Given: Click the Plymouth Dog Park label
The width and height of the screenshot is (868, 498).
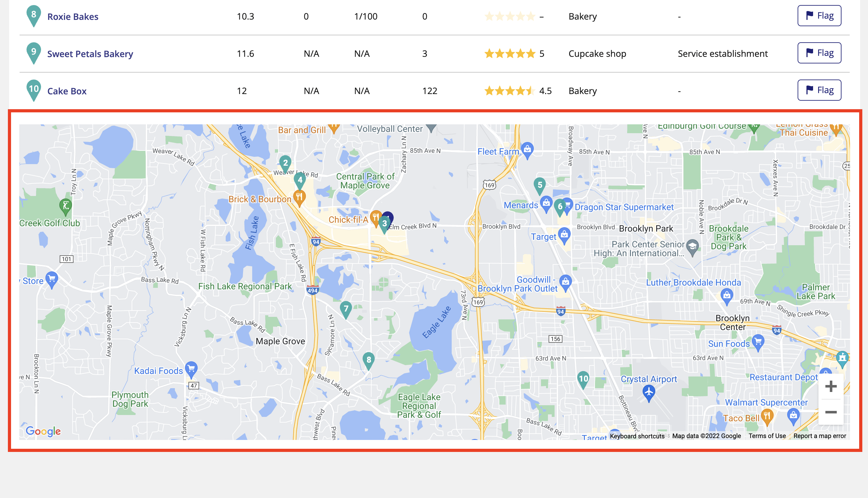Looking at the screenshot, I should tap(130, 399).
